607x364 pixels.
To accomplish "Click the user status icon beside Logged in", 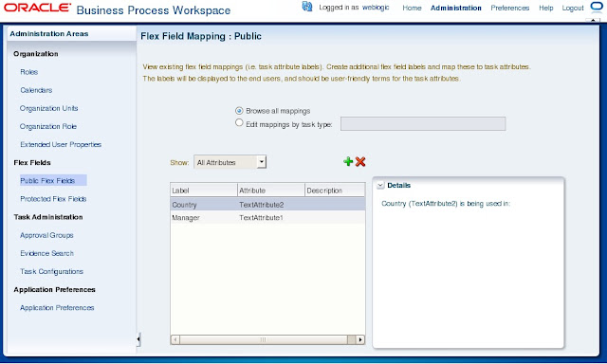I will point(307,7).
